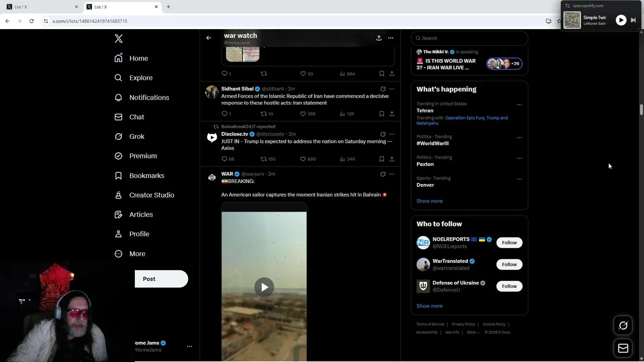Open Grok explain on Sidhant Sibal's post
This screenshot has height=362, width=644.
383,89
